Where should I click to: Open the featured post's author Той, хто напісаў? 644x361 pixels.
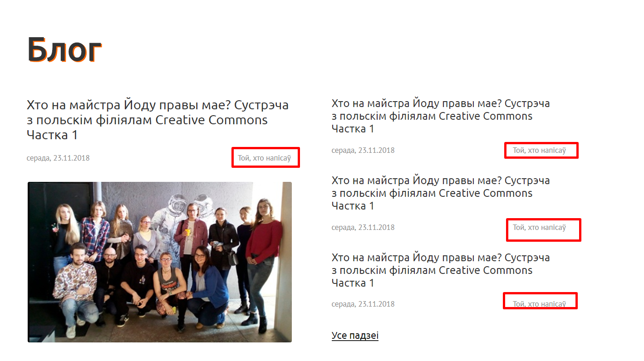point(264,158)
